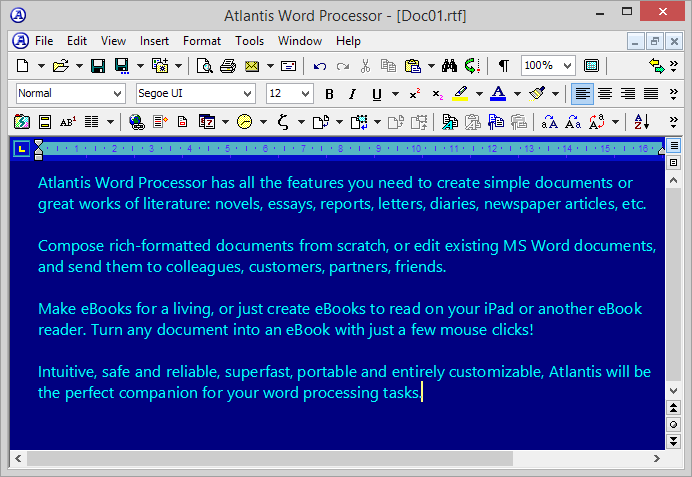Toggle Bold formatting
This screenshot has width=692, height=477.
click(x=330, y=94)
